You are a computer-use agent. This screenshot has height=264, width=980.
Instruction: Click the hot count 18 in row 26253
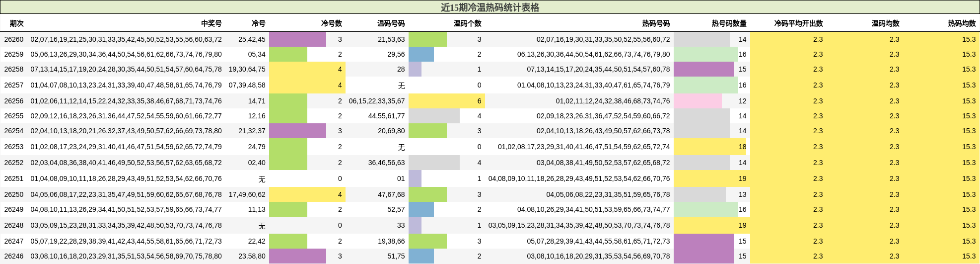pyautogui.click(x=742, y=147)
